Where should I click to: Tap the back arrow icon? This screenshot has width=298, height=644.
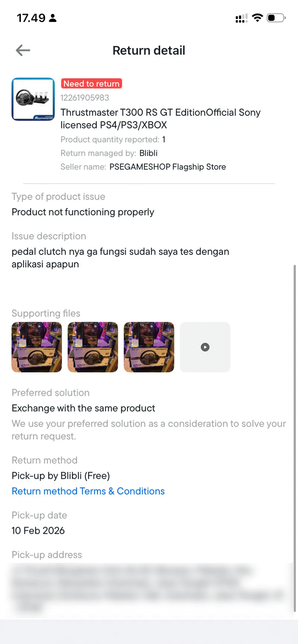click(23, 50)
